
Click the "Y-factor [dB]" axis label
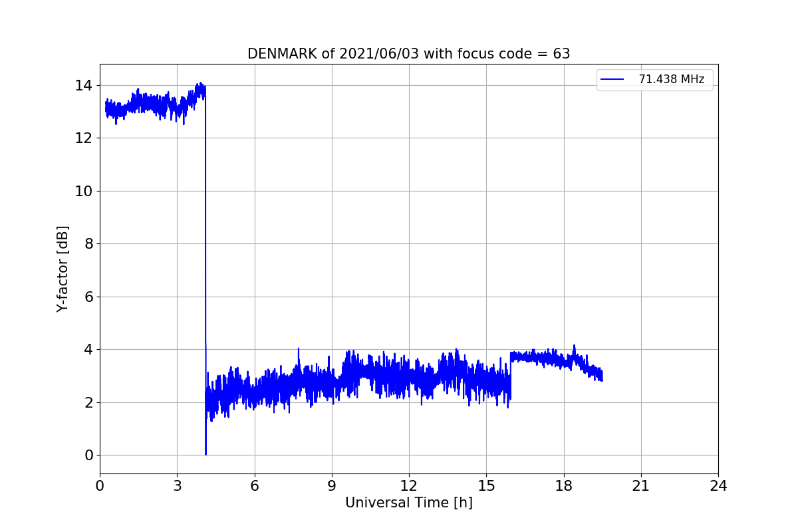[x=63, y=269]
